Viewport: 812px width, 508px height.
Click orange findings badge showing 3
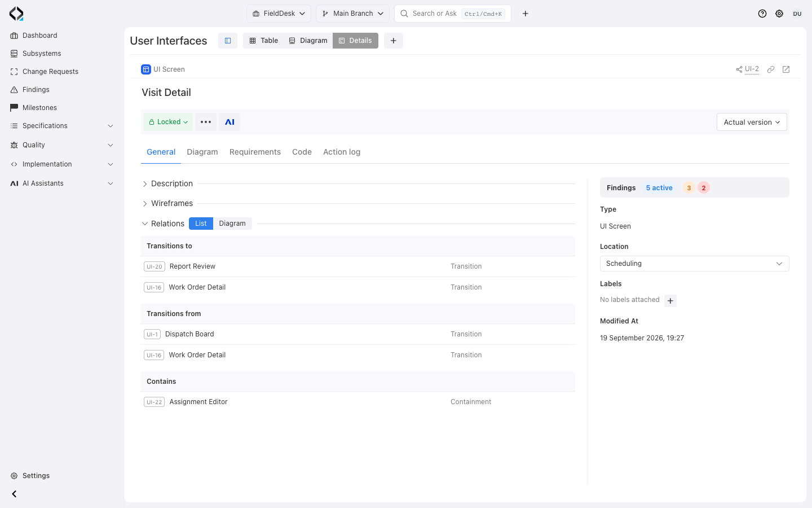point(689,188)
